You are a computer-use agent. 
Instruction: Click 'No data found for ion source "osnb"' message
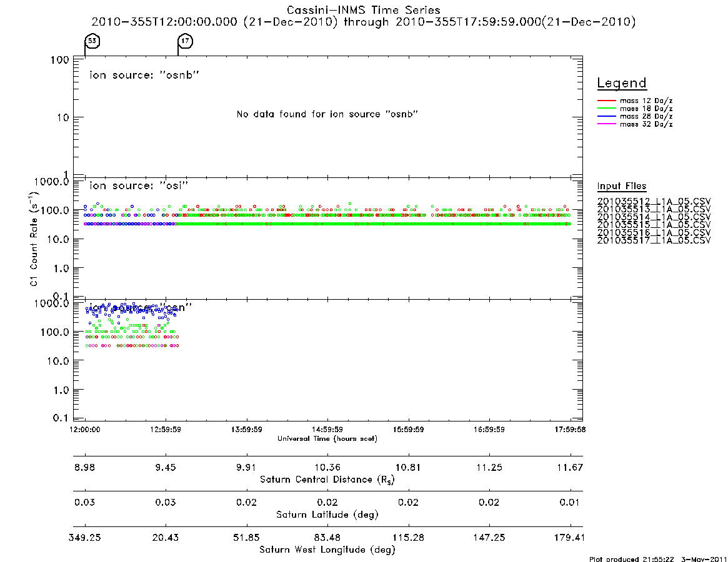tap(327, 114)
